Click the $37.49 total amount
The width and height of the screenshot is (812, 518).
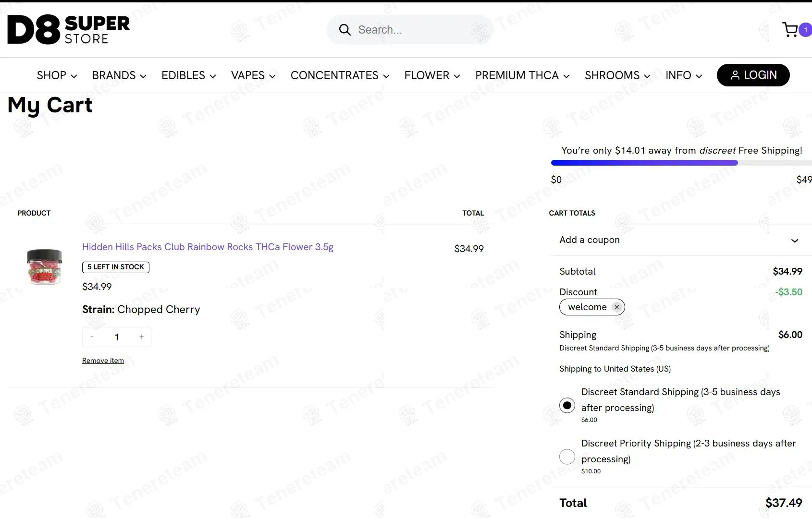[784, 503]
